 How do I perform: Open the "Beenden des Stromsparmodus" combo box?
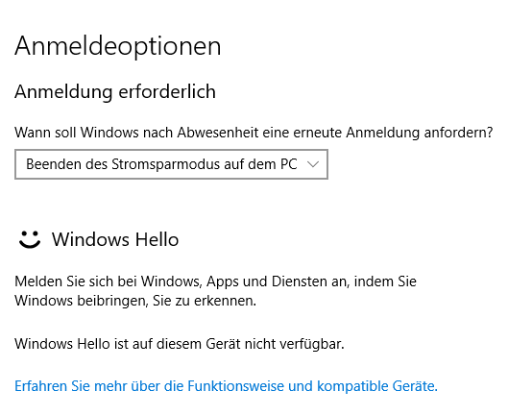171,164
